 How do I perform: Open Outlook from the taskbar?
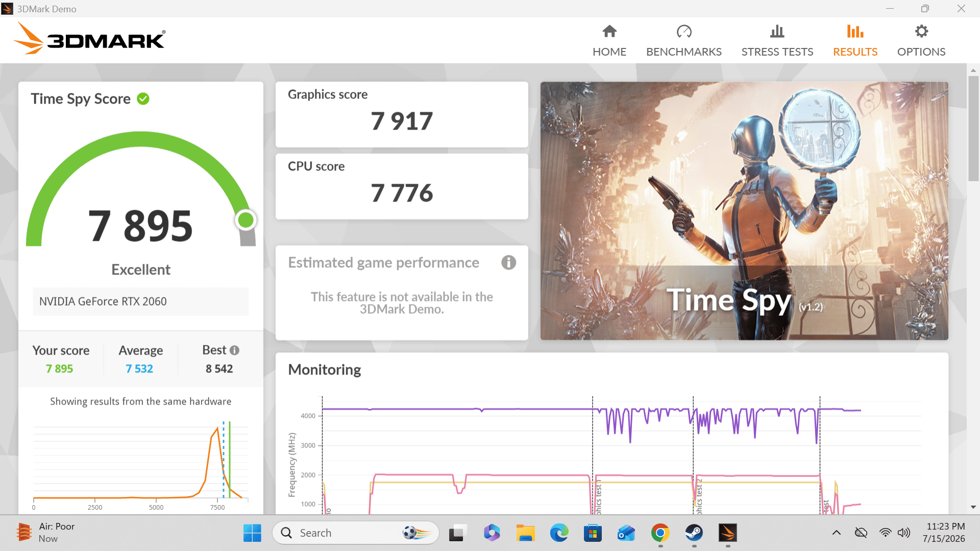coord(626,533)
